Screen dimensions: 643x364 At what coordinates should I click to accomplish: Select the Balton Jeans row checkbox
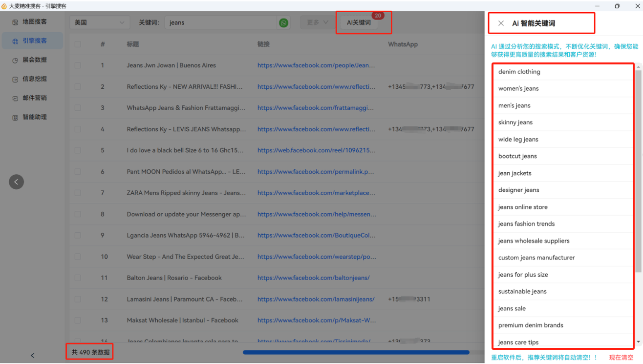(x=78, y=278)
